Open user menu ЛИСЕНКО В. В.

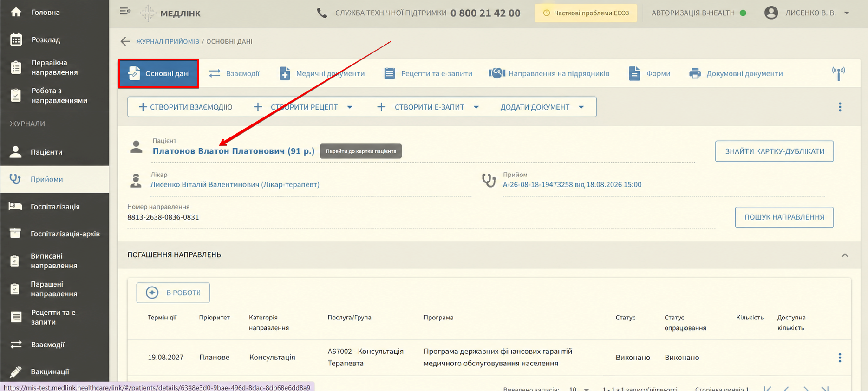tap(807, 13)
